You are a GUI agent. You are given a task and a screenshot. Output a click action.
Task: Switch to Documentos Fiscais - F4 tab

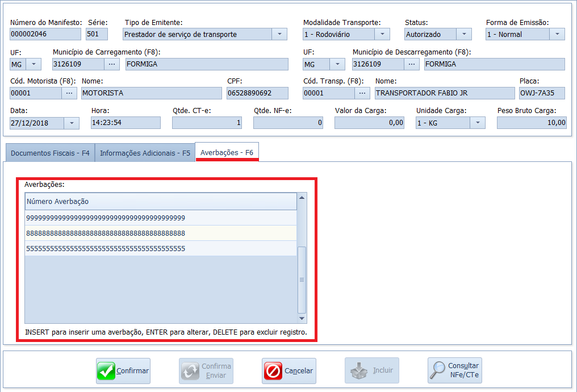(x=50, y=153)
